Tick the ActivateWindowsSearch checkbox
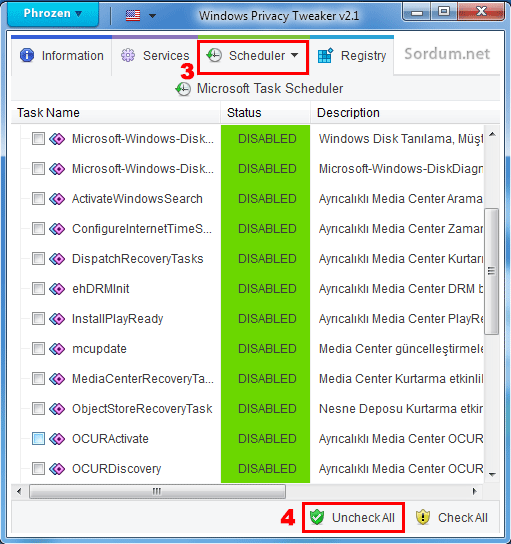The image size is (511, 544). [38, 199]
